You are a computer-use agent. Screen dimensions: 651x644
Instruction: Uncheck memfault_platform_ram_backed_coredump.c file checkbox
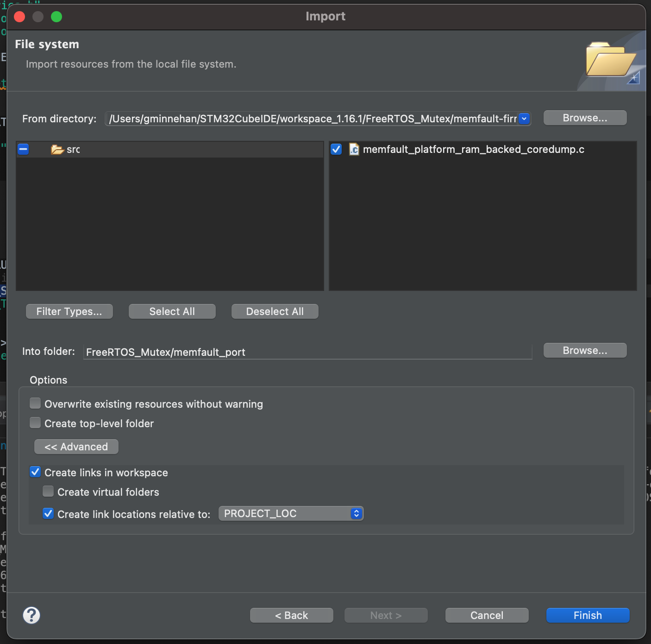[x=336, y=149]
